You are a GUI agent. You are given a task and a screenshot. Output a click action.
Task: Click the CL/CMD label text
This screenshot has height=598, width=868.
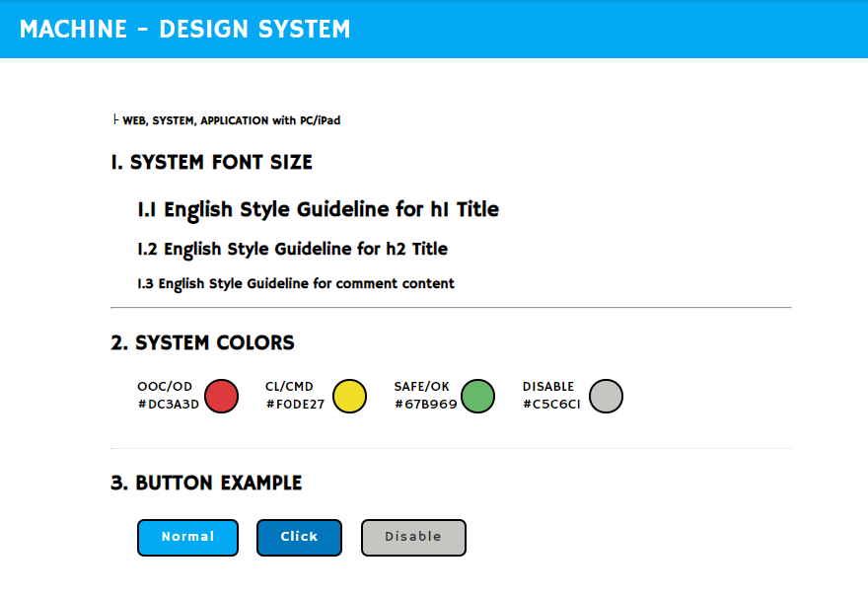tap(290, 387)
